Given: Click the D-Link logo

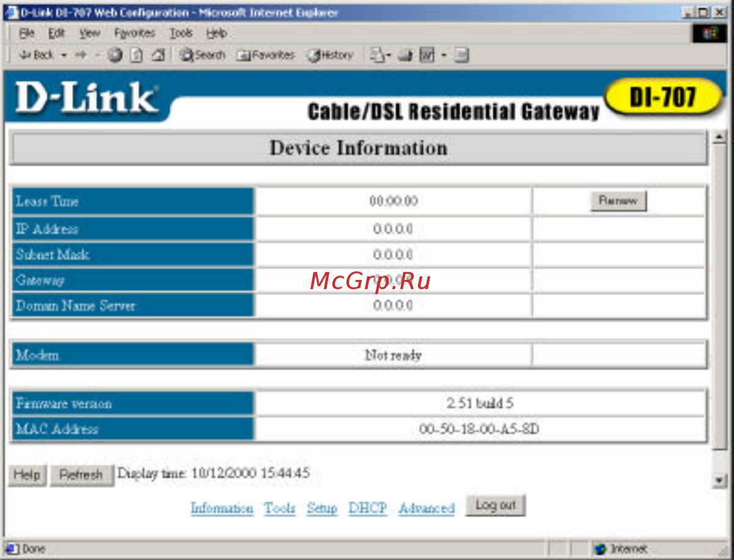Looking at the screenshot, I should pyautogui.click(x=87, y=98).
